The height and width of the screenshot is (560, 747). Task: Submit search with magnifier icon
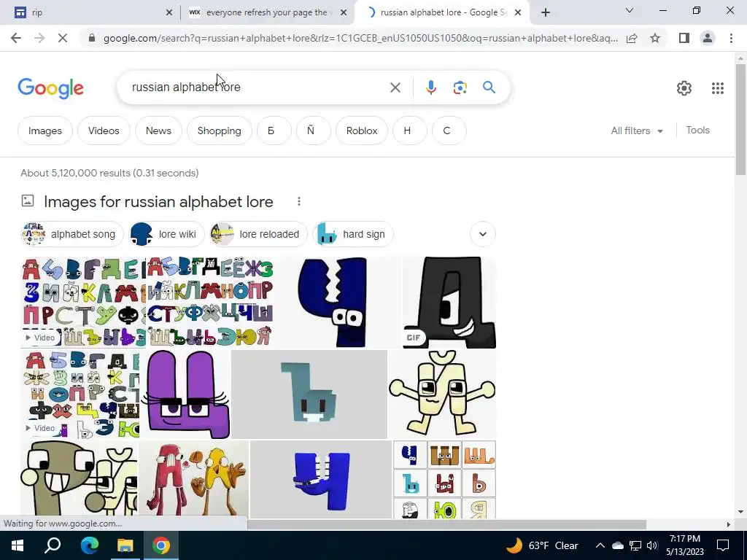489,87
